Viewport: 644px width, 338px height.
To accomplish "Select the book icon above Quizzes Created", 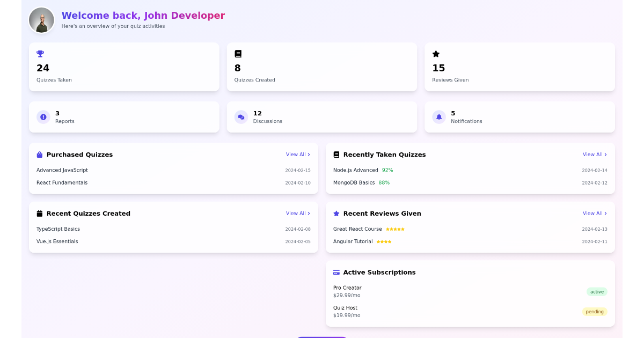I will tap(237, 54).
